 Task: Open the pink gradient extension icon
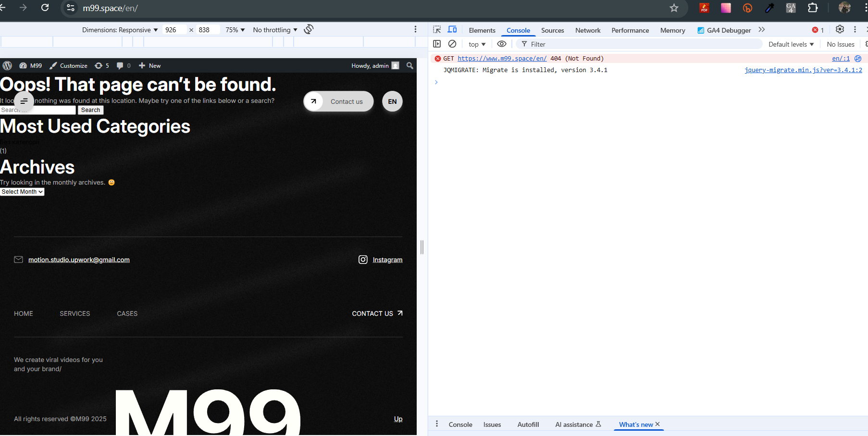tap(726, 8)
